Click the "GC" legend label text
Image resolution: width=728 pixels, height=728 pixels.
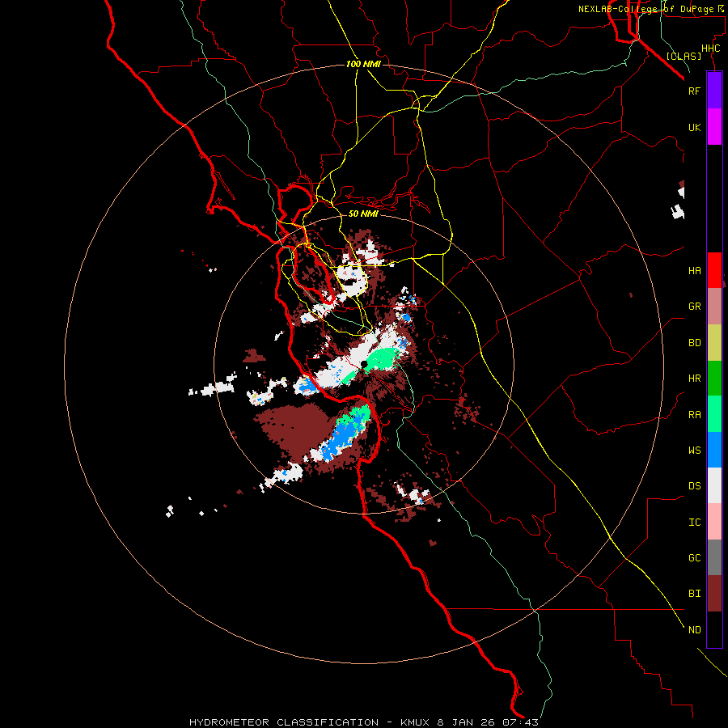point(694,558)
